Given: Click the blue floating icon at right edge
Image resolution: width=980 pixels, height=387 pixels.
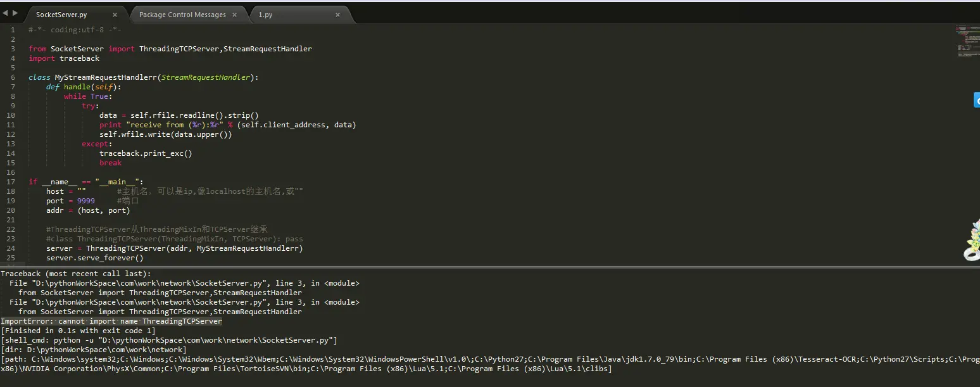Looking at the screenshot, I should click(976, 100).
